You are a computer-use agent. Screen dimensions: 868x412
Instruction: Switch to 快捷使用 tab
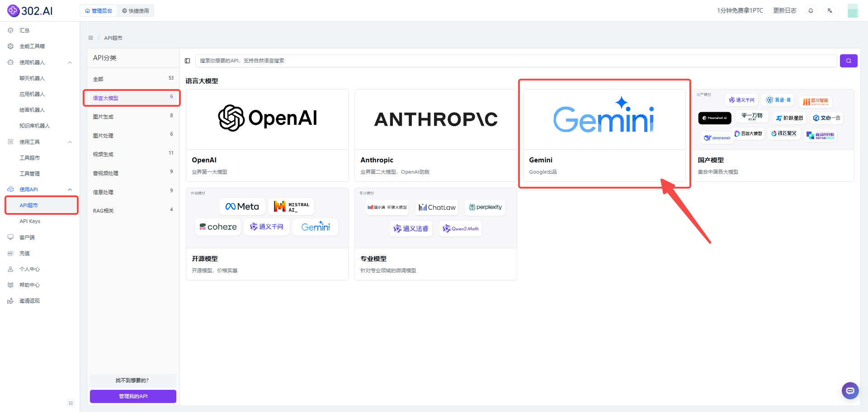point(136,11)
